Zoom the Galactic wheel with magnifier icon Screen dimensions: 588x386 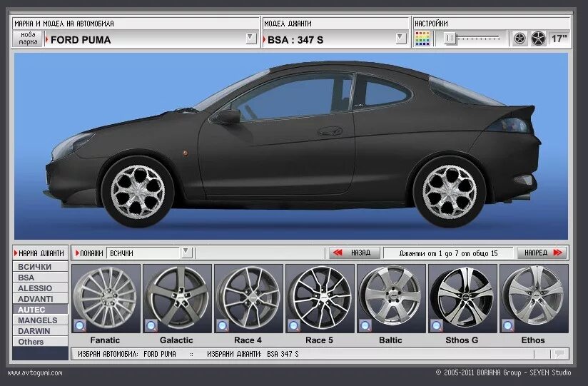tap(151, 325)
